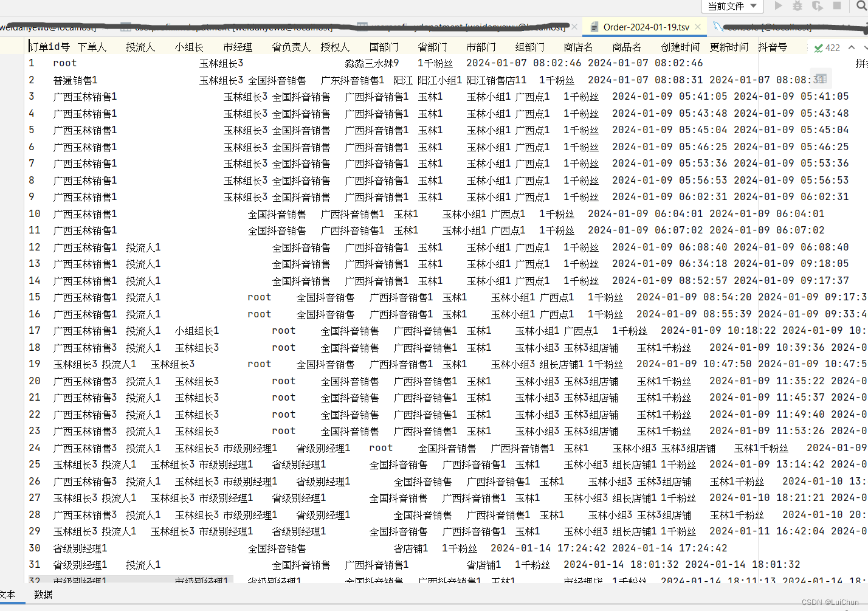The image size is (868, 611).
Task: Click the Run with Coverage icon
Action: point(817,7)
